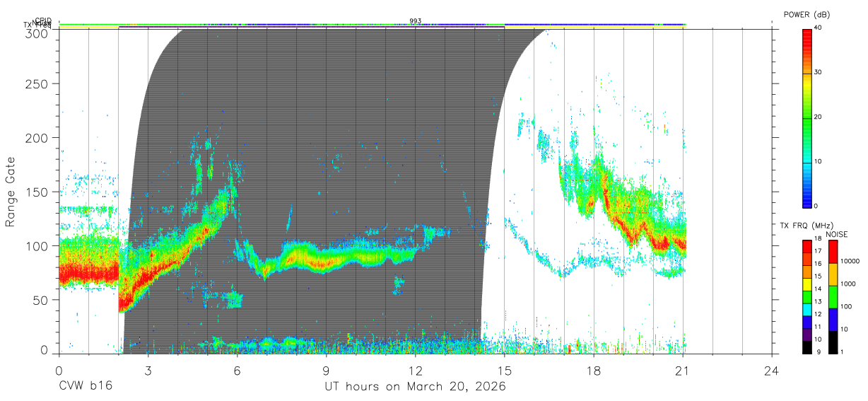Click the UT hours on March 20, 2026 label
The width and height of the screenshot is (868, 401).
416,387
